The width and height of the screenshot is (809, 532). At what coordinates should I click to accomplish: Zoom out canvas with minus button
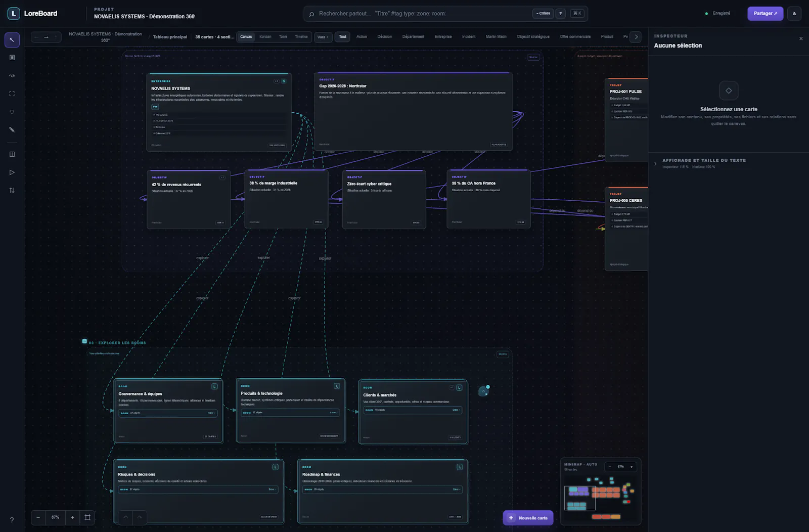tap(38, 517)
